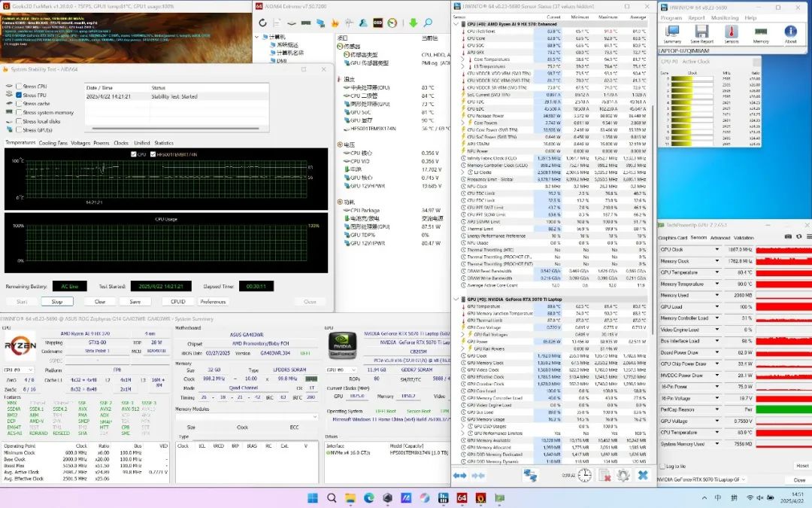
Task: Click the clock icon in HWiNFO sensor footer
Action: [585, 475]
